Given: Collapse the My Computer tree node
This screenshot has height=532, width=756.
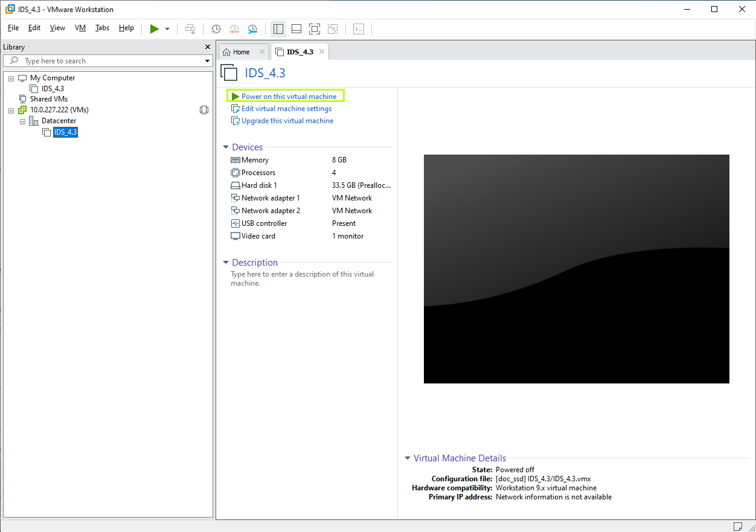Looking at the screenshot, I should pos(11,78).
